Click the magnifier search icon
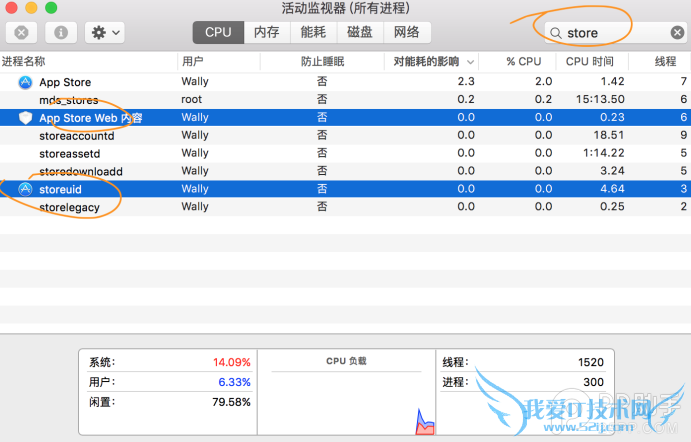 point(556,33)
